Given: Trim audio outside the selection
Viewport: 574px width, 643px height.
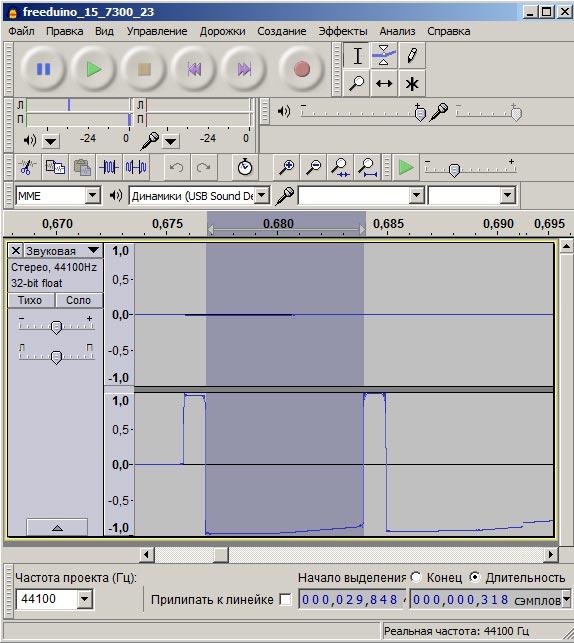Looking at the screenshot, I should [x=109, y=167].
